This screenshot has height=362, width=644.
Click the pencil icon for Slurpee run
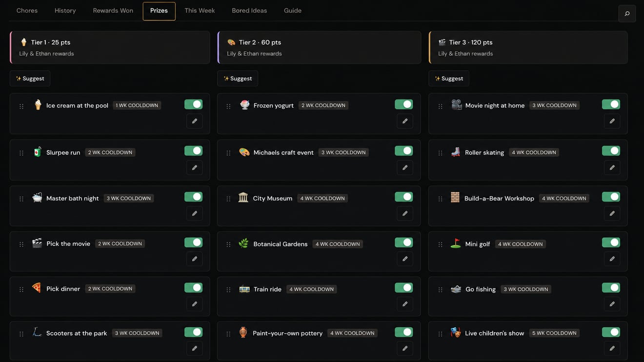coord(194,167)
